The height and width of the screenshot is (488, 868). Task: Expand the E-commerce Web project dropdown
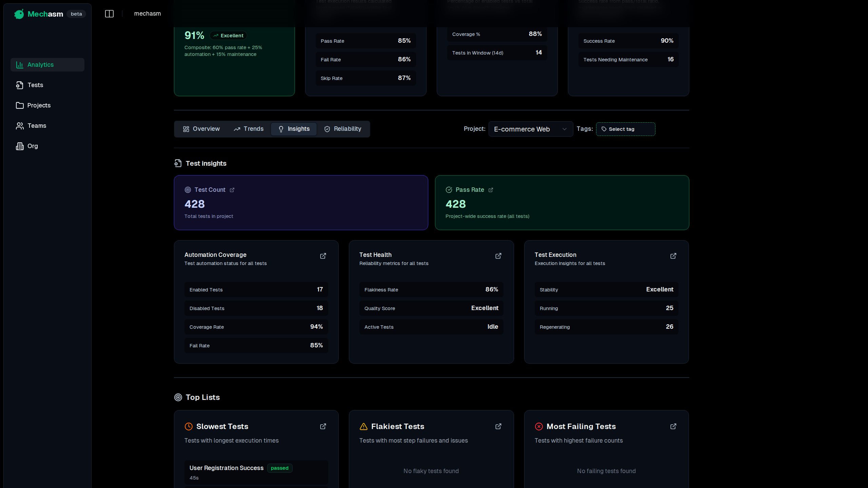tap(530, 129)
